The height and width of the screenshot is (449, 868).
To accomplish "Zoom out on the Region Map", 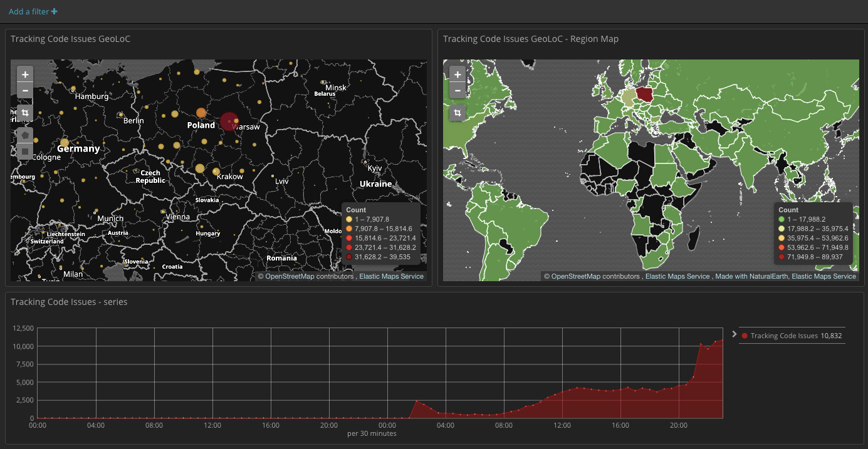I will point(458,90).
